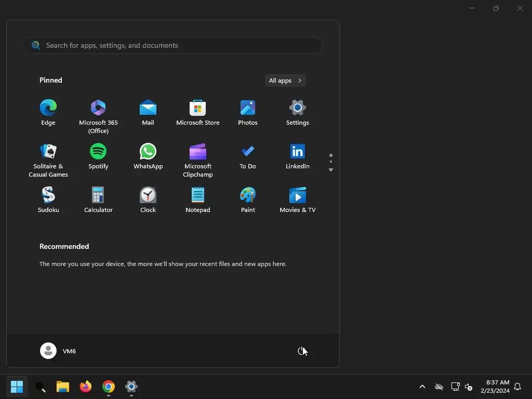
Task: Show the All apps list
Action: (x=285, y=81)
